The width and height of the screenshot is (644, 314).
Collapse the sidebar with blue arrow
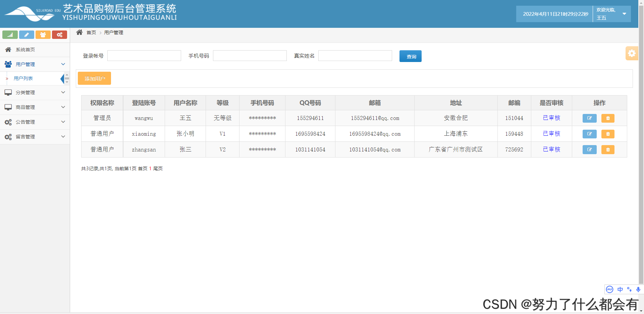(x=62, y=79)
